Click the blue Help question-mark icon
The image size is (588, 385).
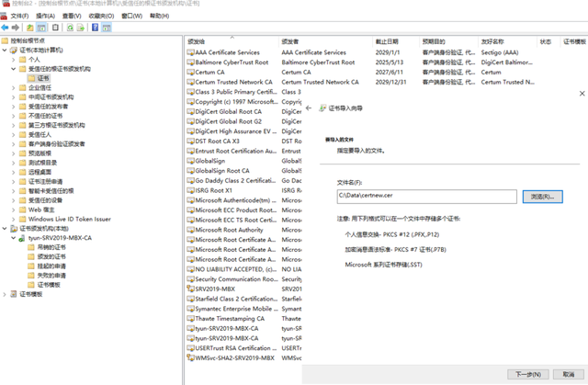tap(95, 28)
